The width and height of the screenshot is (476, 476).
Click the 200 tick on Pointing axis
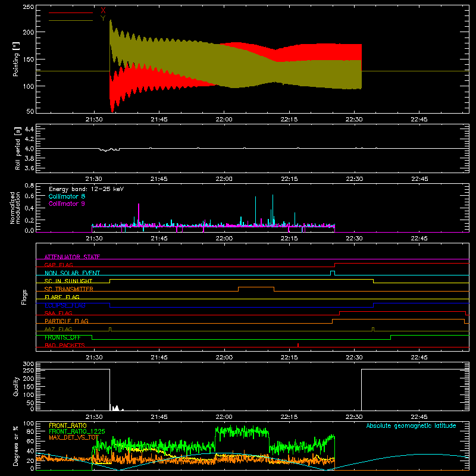(x=29, y=32)
